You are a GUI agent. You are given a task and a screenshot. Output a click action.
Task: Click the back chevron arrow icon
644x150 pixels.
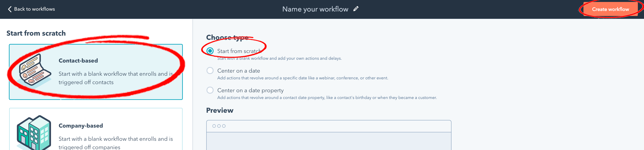tap(10, 9)
